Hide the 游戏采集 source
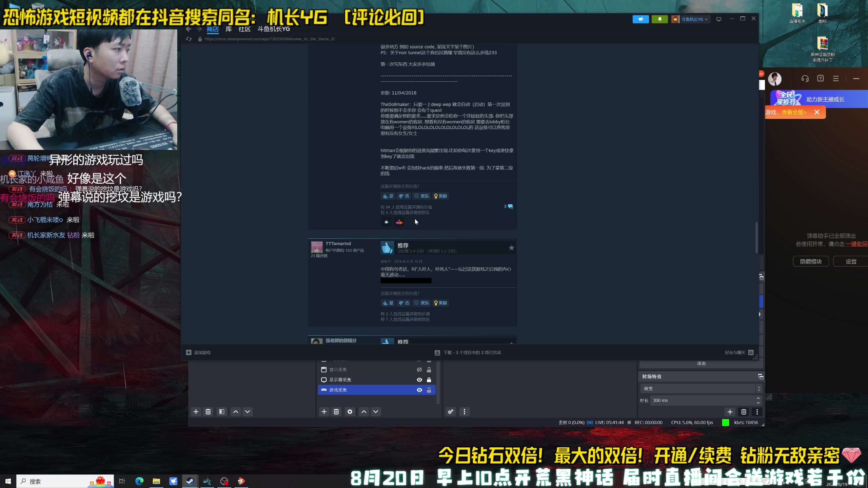This screenshot has height=488, width=868. pos(419,390)
